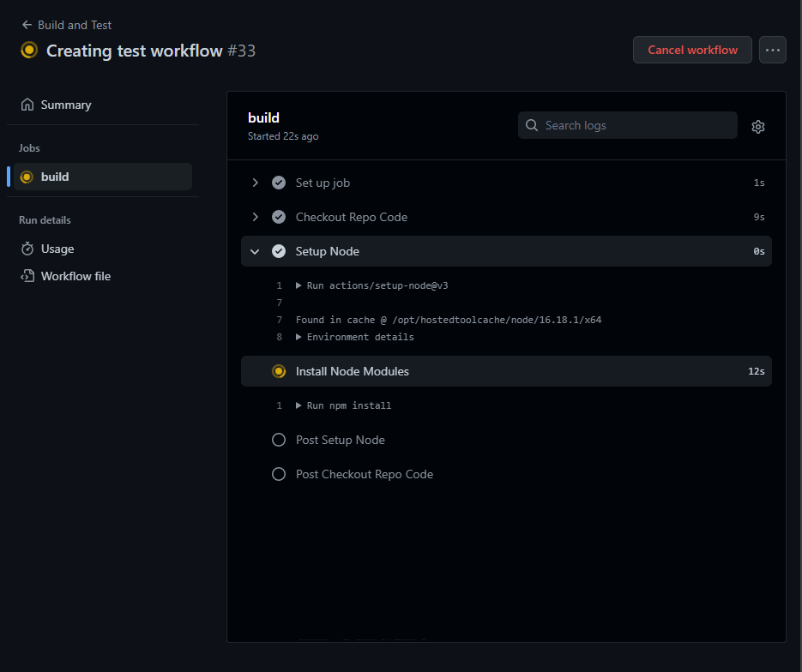The image size is (802, 672).
Task: Click log line number 8
Action: (x=280, y=337)
